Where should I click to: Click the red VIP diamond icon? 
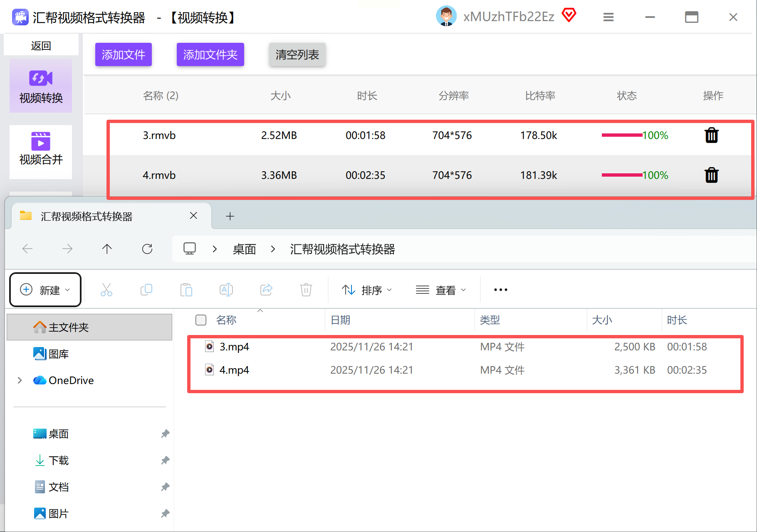click(569, 15)
